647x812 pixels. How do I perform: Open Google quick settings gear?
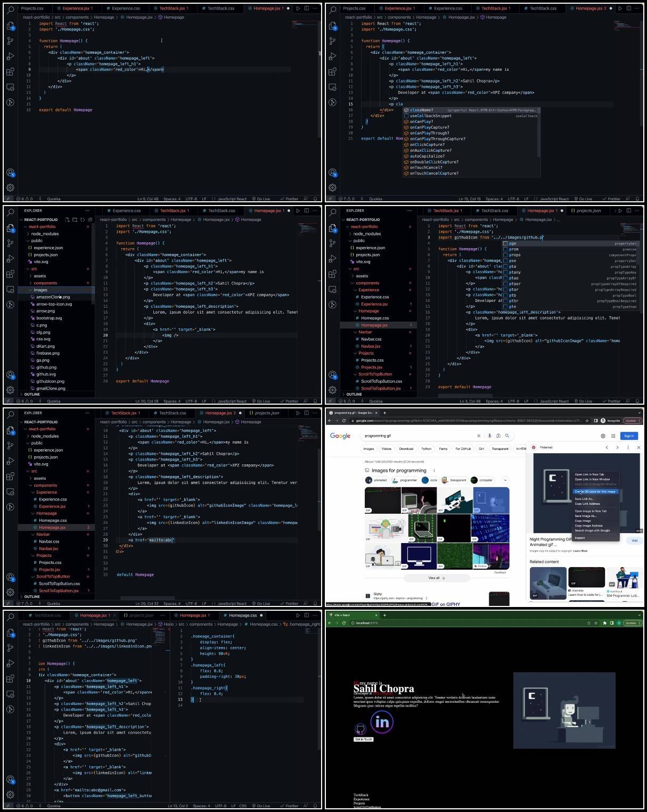pyautogui.click(x=603, y=436)
